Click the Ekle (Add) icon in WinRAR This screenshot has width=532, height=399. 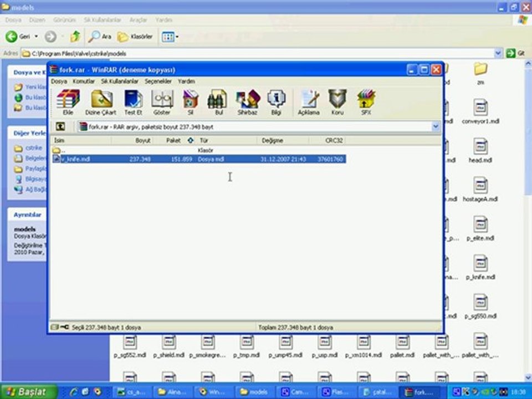68,102
